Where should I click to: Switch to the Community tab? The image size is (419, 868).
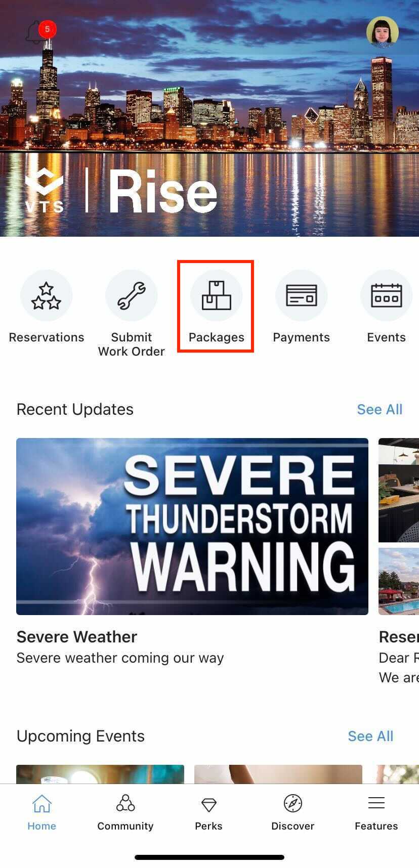coord(125,813)
